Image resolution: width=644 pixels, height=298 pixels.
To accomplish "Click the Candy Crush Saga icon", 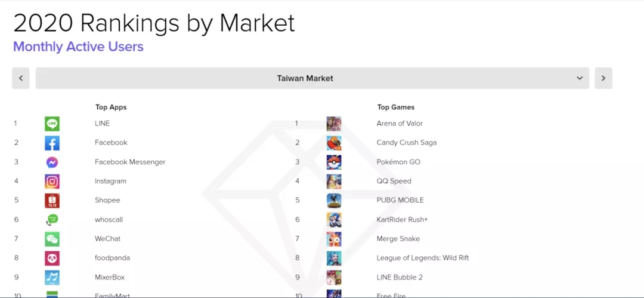I will click(x=334, y=143).
